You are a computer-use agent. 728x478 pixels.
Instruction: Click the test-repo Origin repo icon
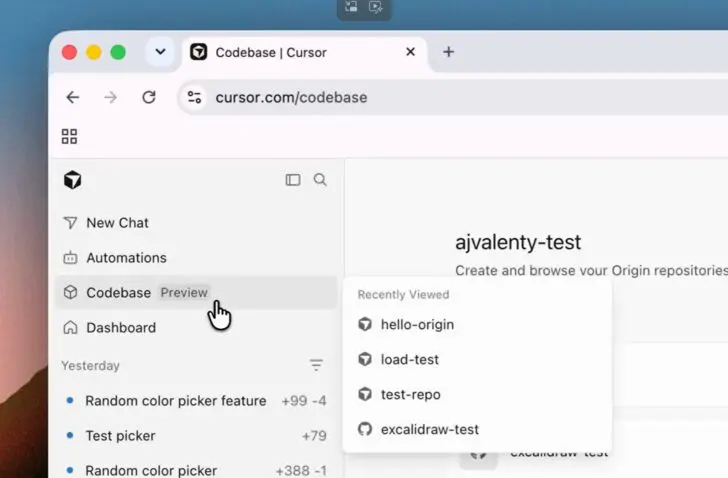click(365, 394)
